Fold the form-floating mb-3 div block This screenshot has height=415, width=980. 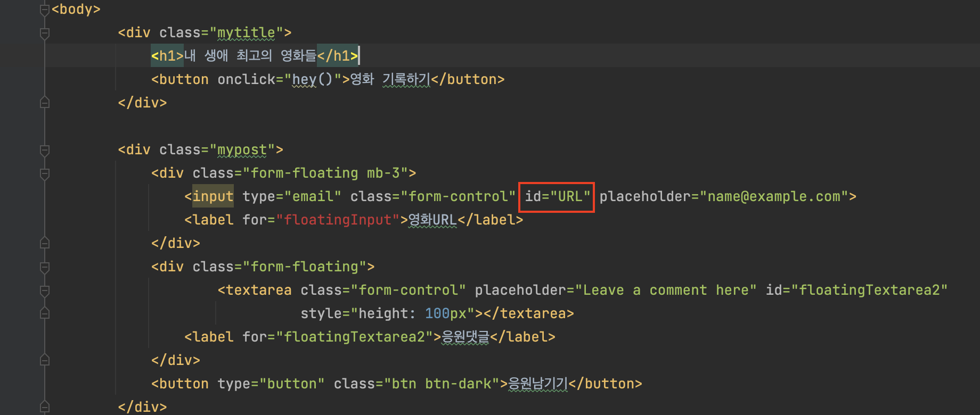click(x=45, y=173)
